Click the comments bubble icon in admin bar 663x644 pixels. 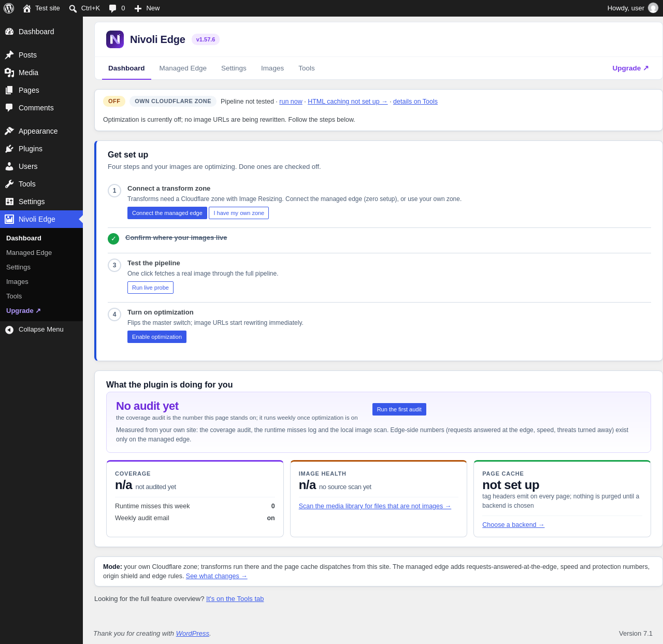(112, 8)
